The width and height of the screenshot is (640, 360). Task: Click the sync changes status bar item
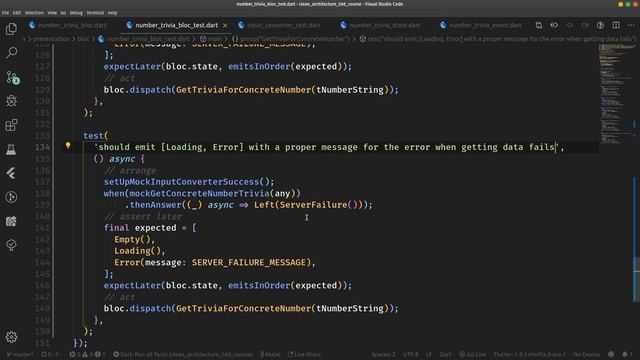pos(51,354)
